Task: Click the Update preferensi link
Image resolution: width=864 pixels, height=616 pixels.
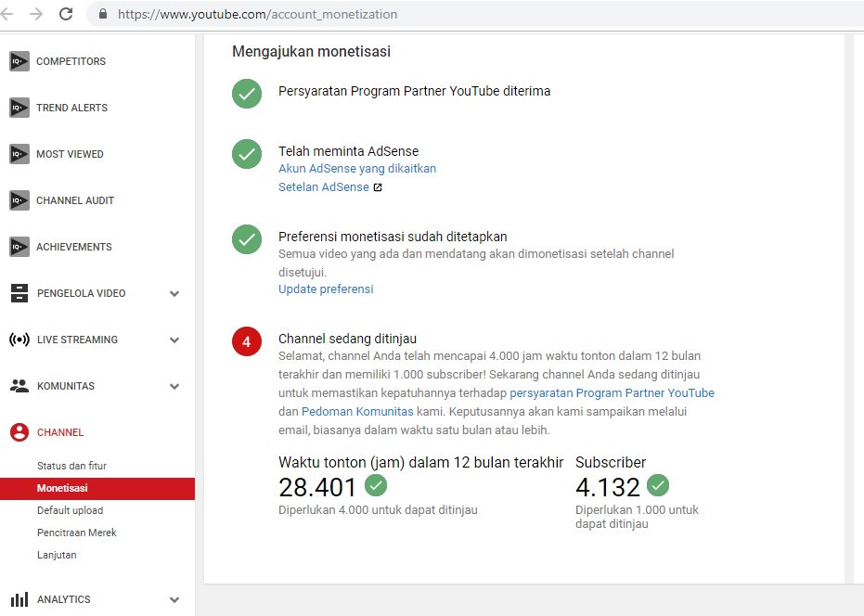Action: [x=326, y=289]
